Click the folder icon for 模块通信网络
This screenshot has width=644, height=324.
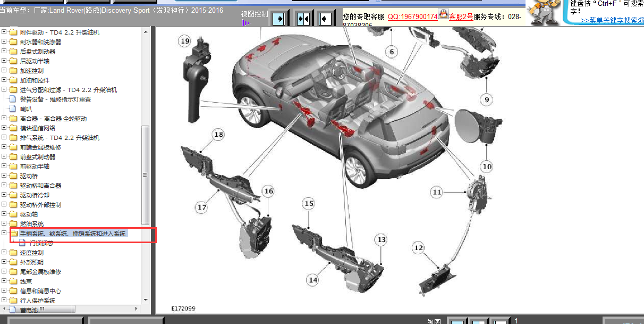point(13,128)
